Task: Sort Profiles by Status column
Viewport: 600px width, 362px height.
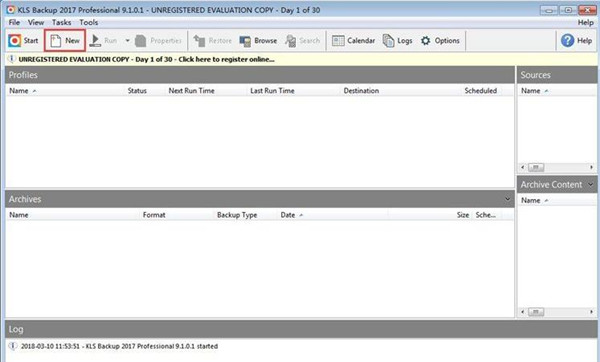Action: coord(137,91)
